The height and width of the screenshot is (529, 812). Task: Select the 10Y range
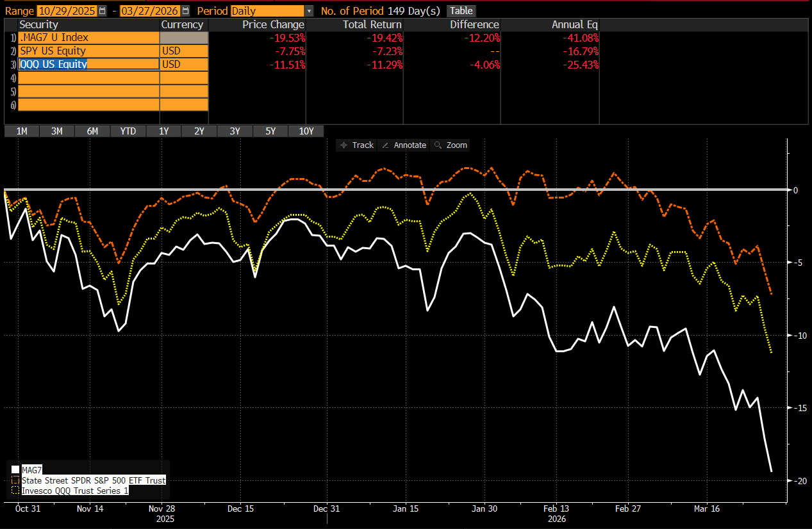[x=306, y=131]
